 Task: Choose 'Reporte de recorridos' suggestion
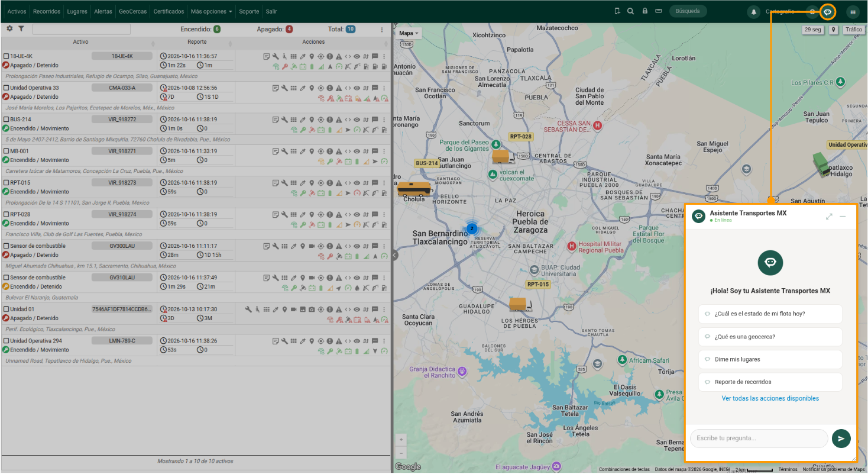[770, 382]
